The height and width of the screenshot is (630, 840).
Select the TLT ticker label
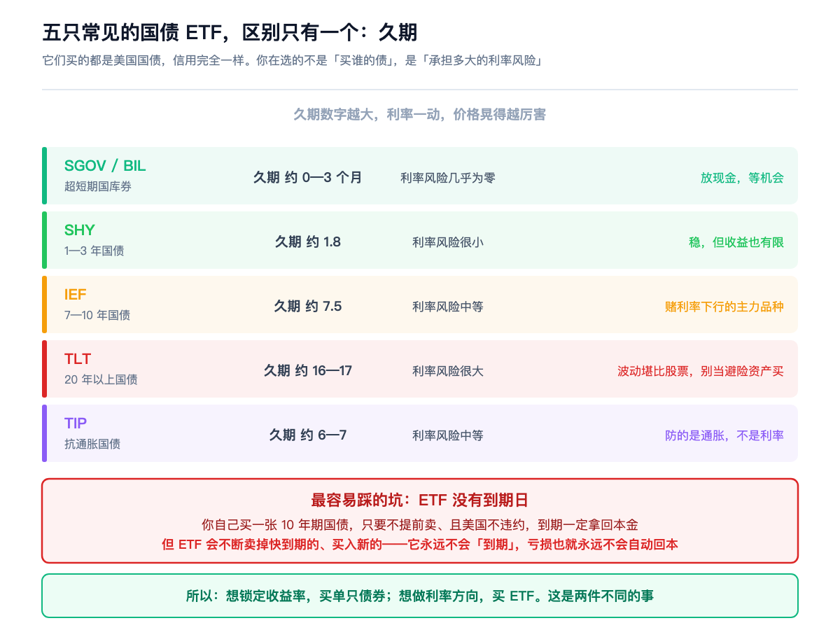point(78,359)
